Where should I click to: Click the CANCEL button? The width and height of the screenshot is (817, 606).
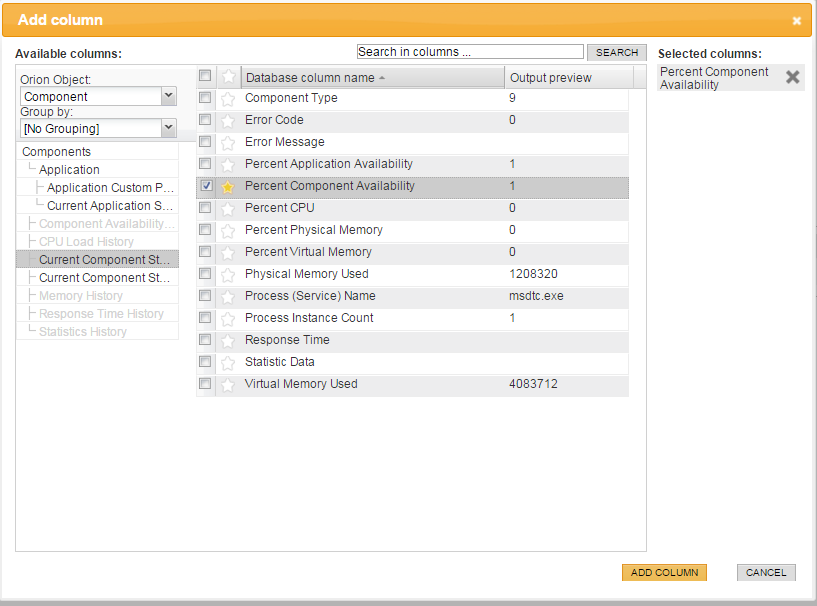point(766,572)
